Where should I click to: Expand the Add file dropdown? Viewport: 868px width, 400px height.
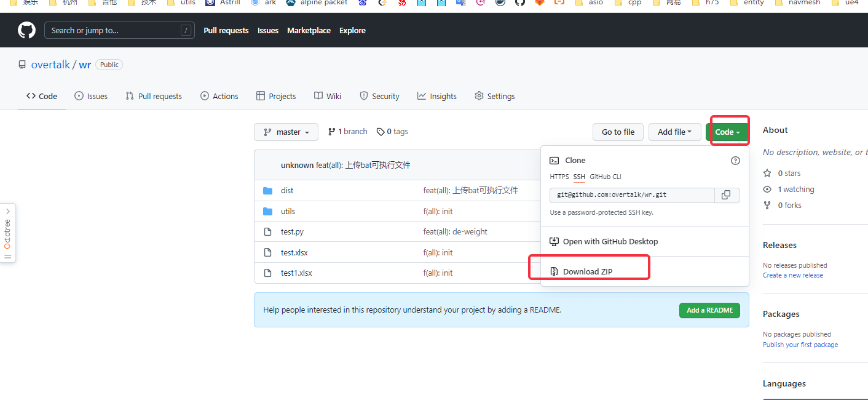[674, 132]
